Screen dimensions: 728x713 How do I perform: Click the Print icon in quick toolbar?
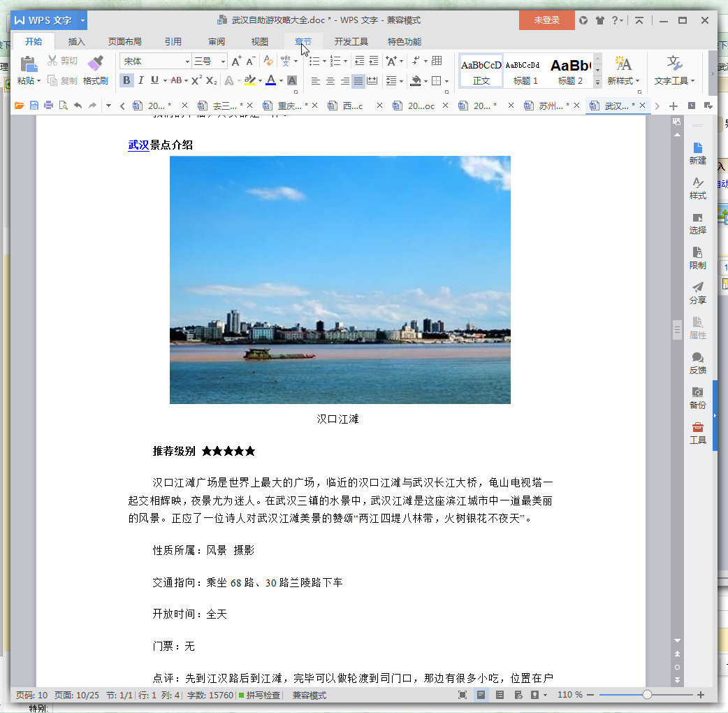[48, 106]
